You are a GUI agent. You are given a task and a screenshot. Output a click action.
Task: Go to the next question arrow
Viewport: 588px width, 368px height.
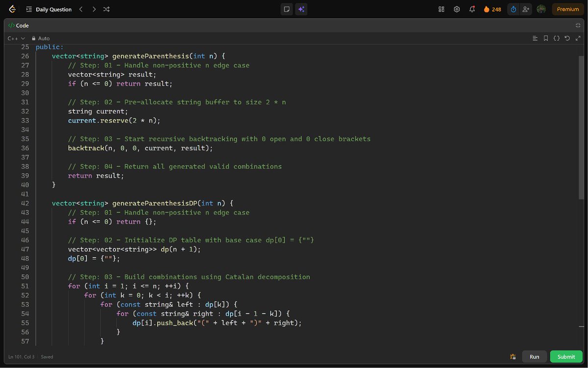pos(94,9)
